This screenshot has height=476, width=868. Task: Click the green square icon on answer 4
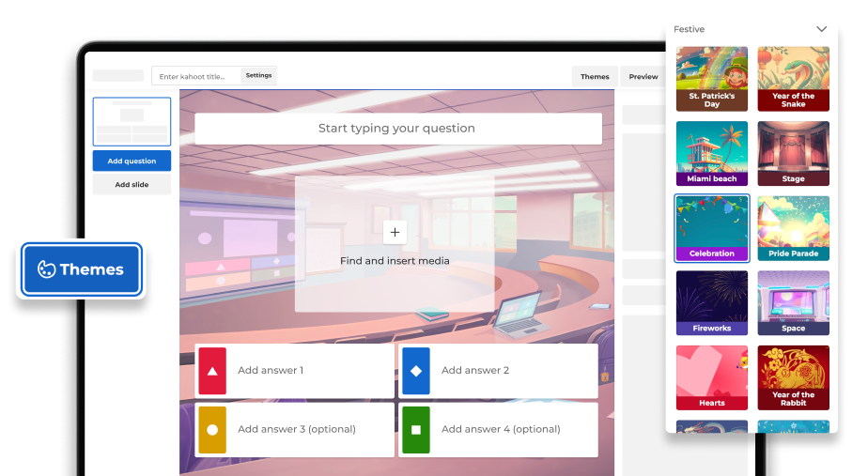[x=416, y=429]
